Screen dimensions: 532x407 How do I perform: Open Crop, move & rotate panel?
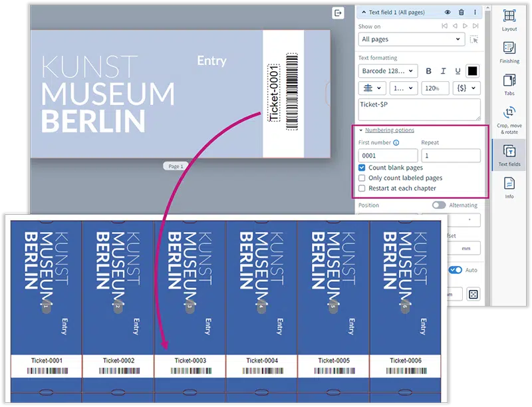[509, 120]
